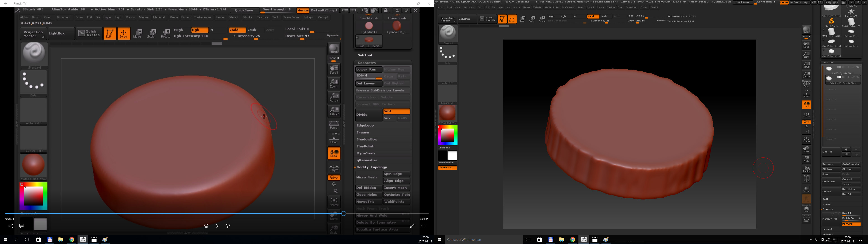
Task: Open Tool menu in right ZBrush window
Action: (x=620, y=7)
